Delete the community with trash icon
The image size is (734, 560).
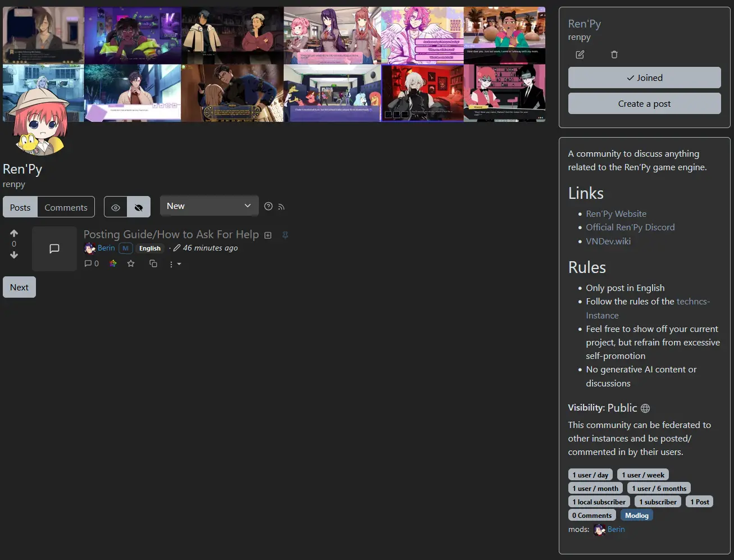pos(614,54)
